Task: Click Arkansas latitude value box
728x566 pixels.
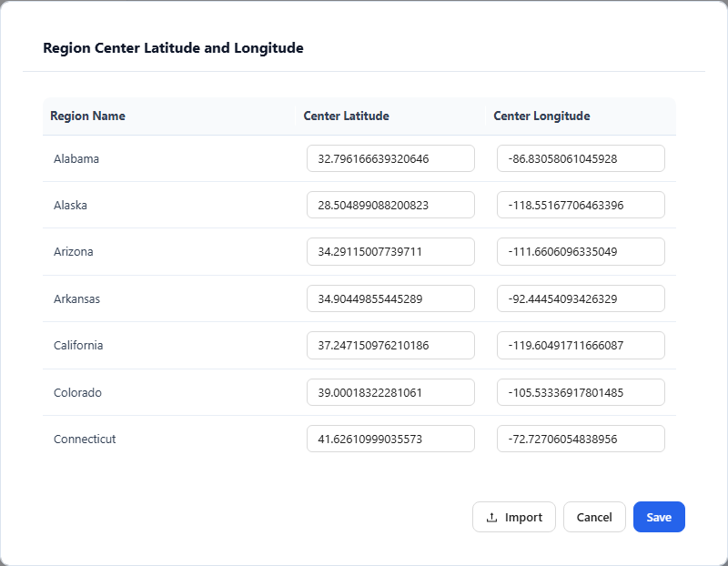Action: pyautogui.click(x=390, y=298)
